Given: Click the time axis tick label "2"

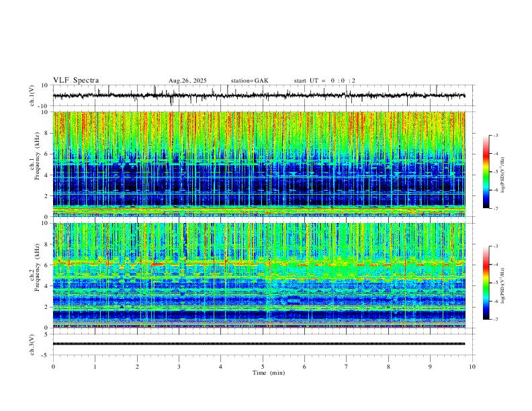Looking at the screenshot, I should point(137,367).
